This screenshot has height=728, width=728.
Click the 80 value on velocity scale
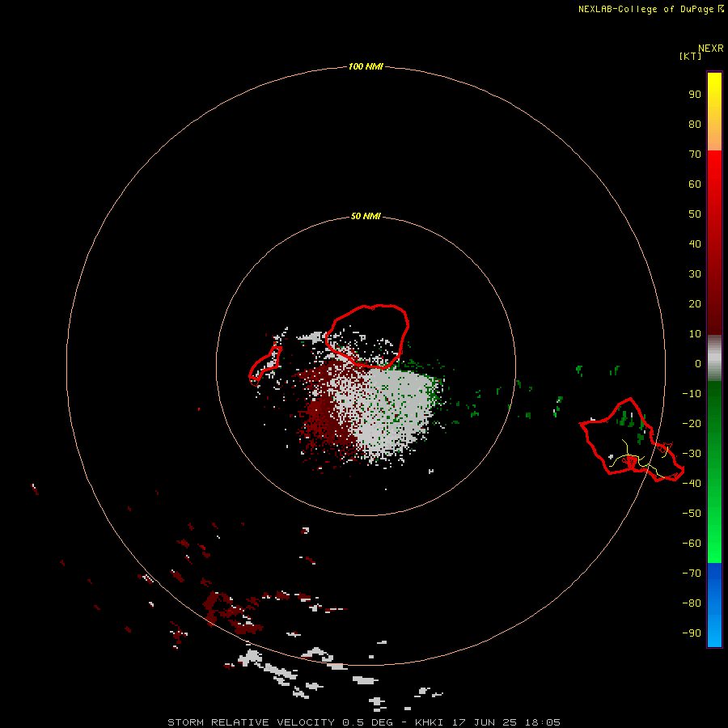coord(695,124)
